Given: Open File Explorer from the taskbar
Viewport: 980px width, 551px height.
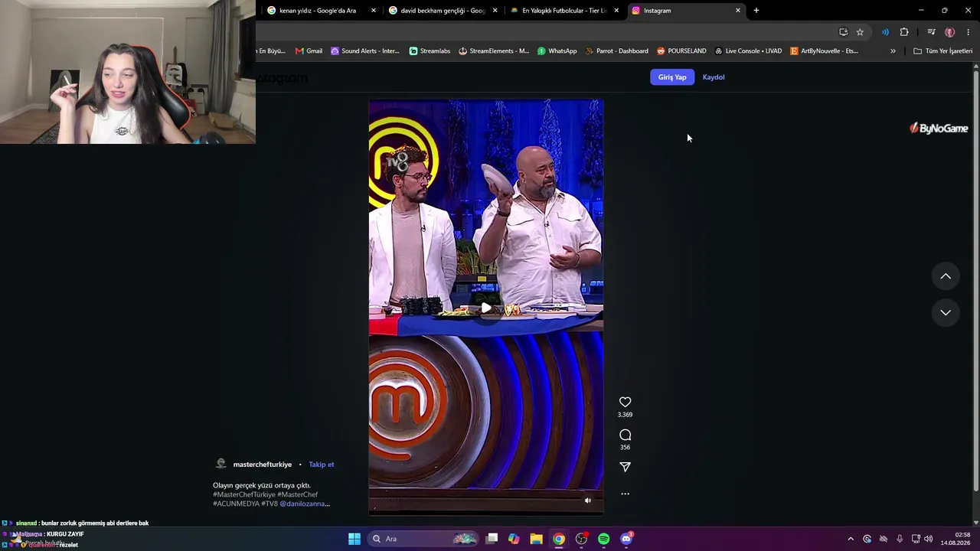Looking at the screenshot, I should (536, 539).
